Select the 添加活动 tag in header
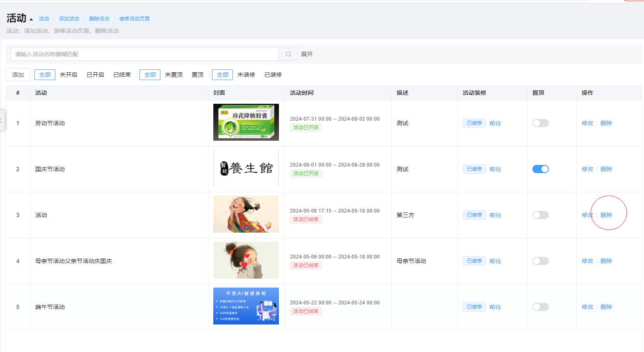Image resolution: width=644 pixels, height=352 pixels. 69,19
